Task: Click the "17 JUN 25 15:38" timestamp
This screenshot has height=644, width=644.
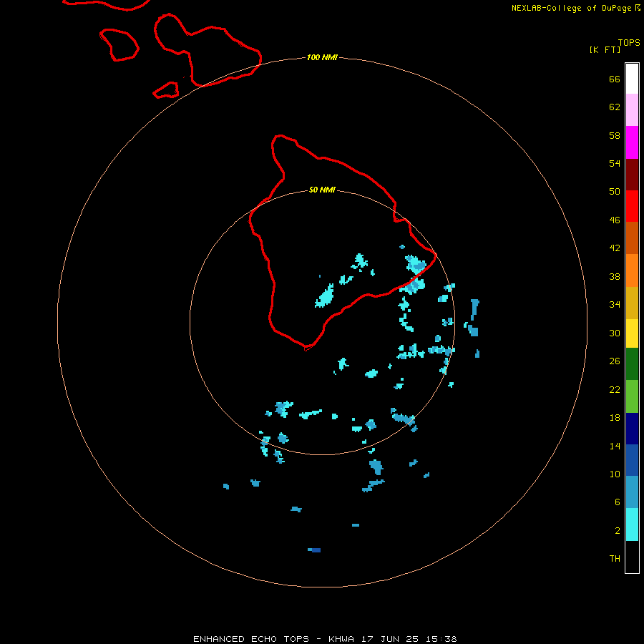Action: [409, 639]
